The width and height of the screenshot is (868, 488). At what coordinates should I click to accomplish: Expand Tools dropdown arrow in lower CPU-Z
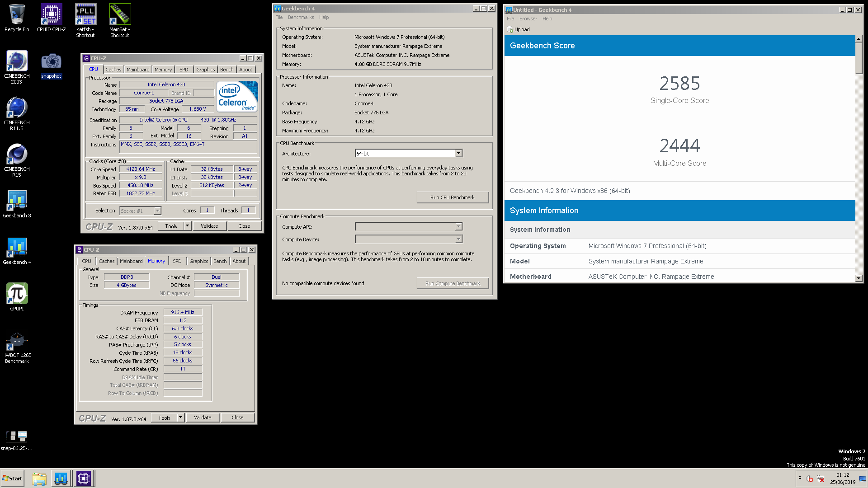[181, 418]
